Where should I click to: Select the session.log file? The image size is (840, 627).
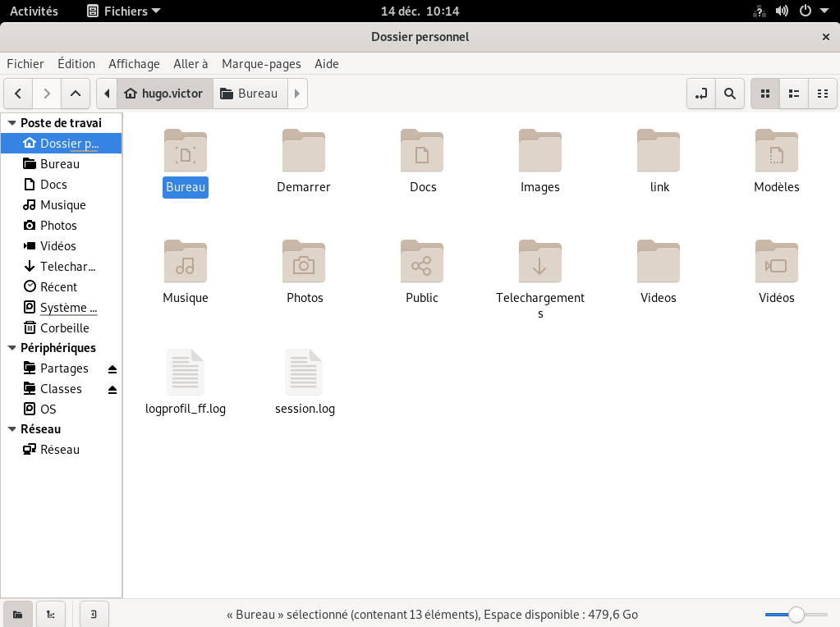pyautogui.click(x=305, y=383)
